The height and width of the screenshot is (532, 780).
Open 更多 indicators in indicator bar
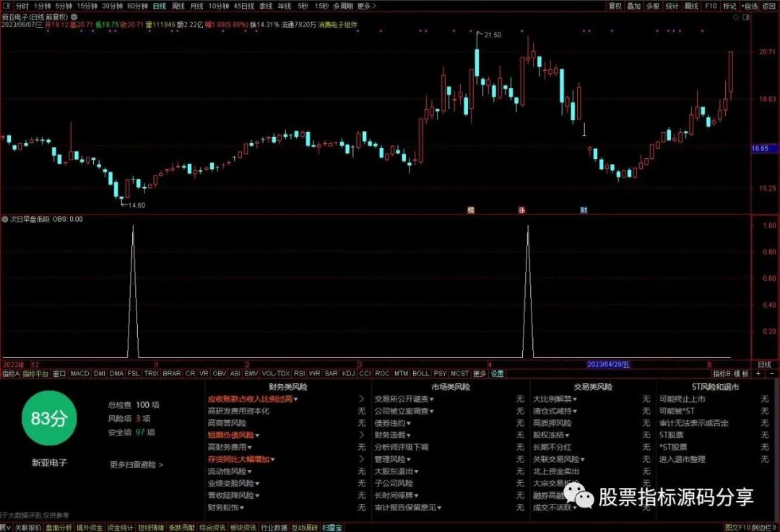click(480, 373)
